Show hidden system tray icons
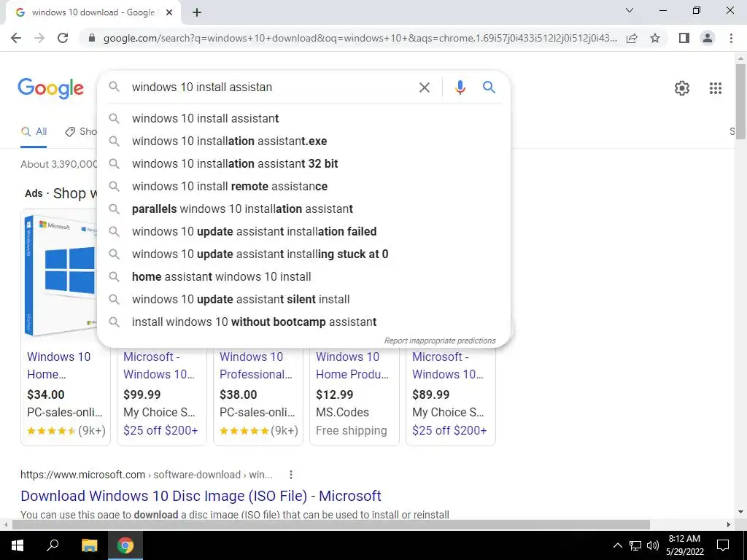 tap(617, 545)
